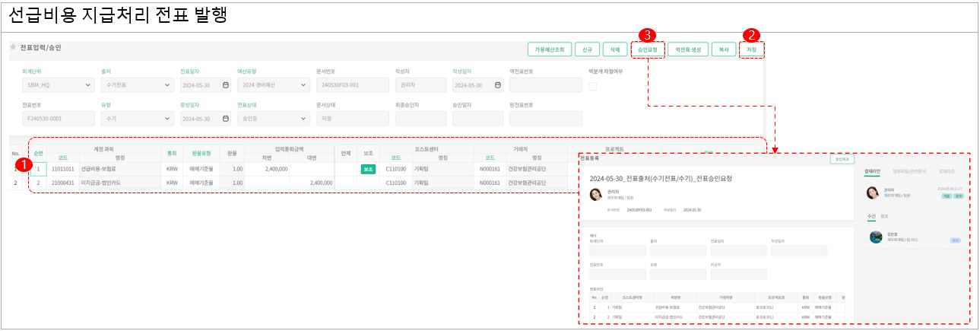Click the 관리자 avatar in the document header
The width and height of the screenshot is (980, 331).
coord(596,194)
